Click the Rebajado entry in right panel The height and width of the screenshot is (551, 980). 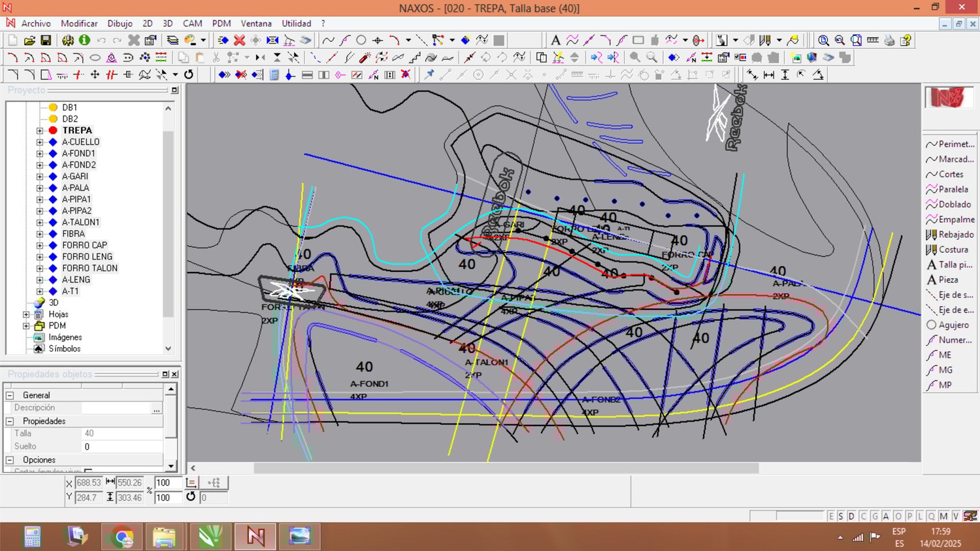[955, 235]
